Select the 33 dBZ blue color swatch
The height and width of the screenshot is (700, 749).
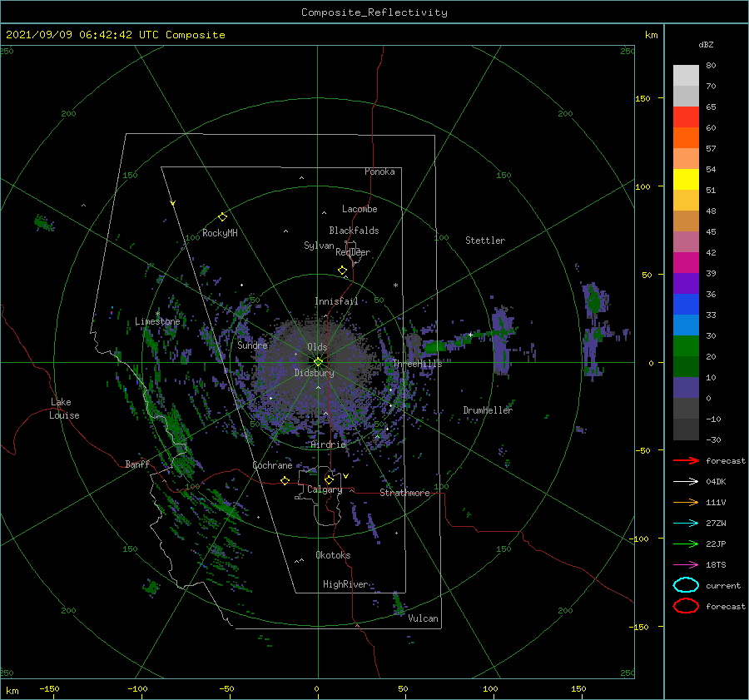tap(686, 325)
